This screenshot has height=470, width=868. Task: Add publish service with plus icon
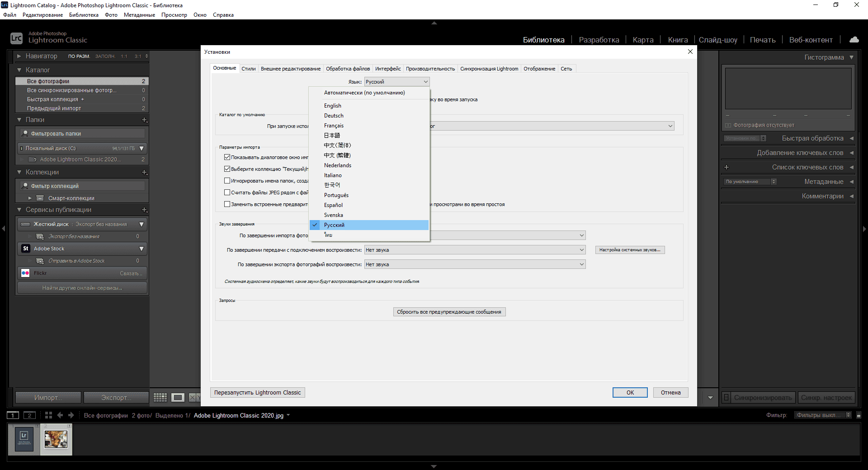click(145, 210)
